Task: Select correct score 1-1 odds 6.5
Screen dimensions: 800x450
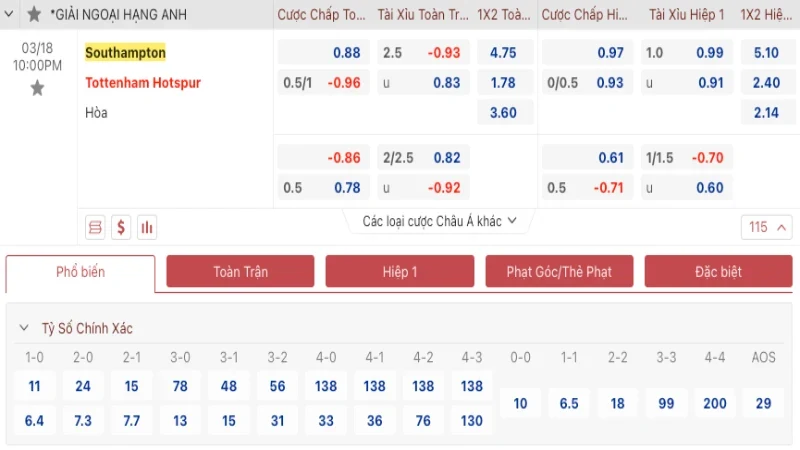Action: [x=569, y=404]
